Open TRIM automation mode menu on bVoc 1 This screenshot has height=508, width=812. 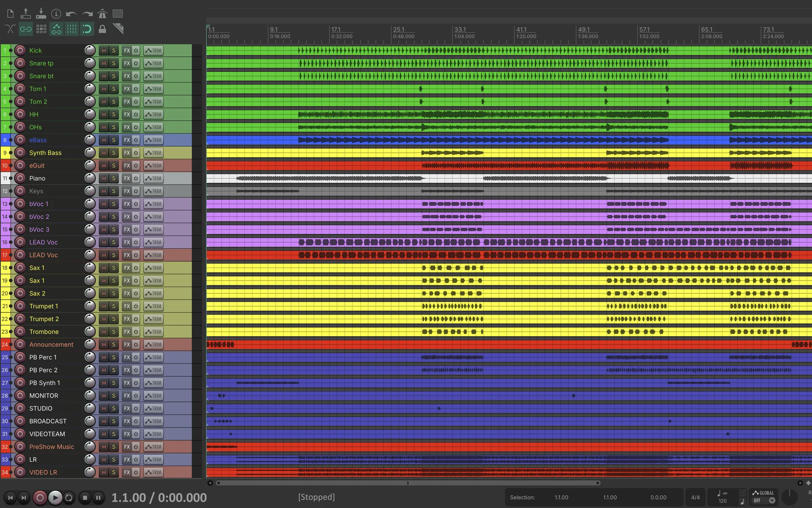pyautogui.click(x=153, y=204)
